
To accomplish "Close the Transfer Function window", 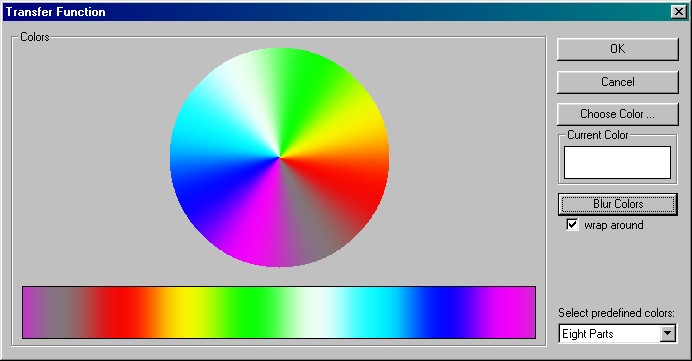I will [x=678, y=11].
